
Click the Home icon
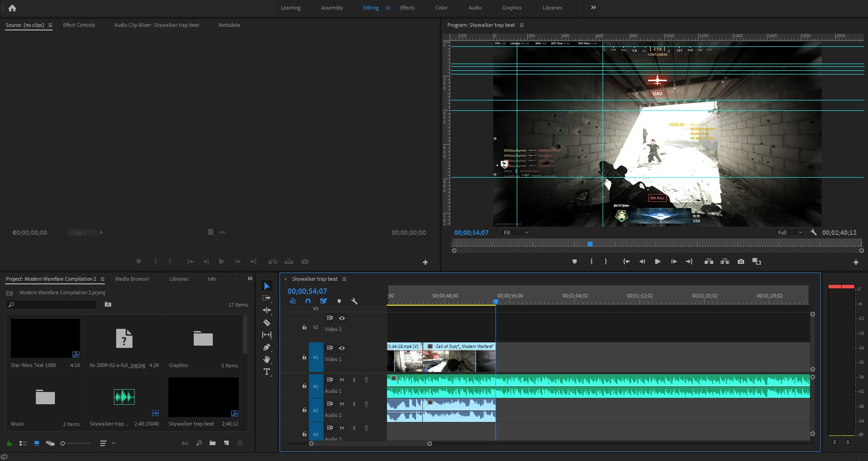pos(12,8)
